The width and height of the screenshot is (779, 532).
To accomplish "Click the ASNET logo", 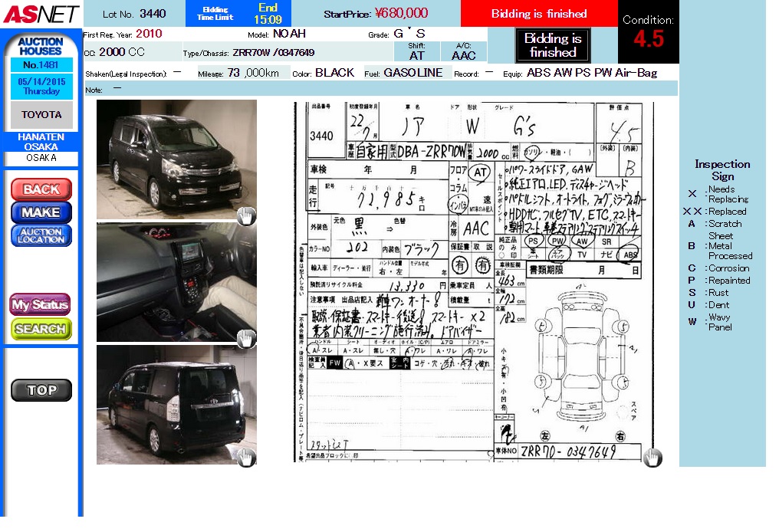I will coord(40,14).
